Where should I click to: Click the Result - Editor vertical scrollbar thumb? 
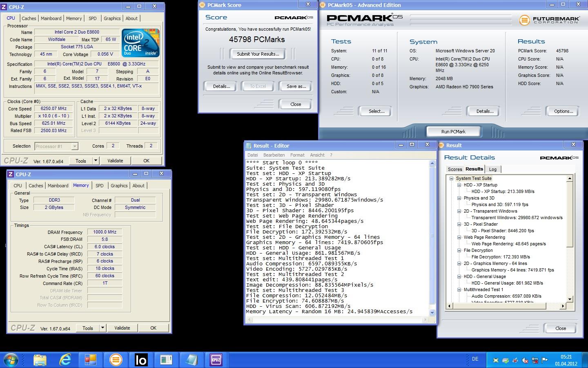pyautogui.click(x=432, y=235)
